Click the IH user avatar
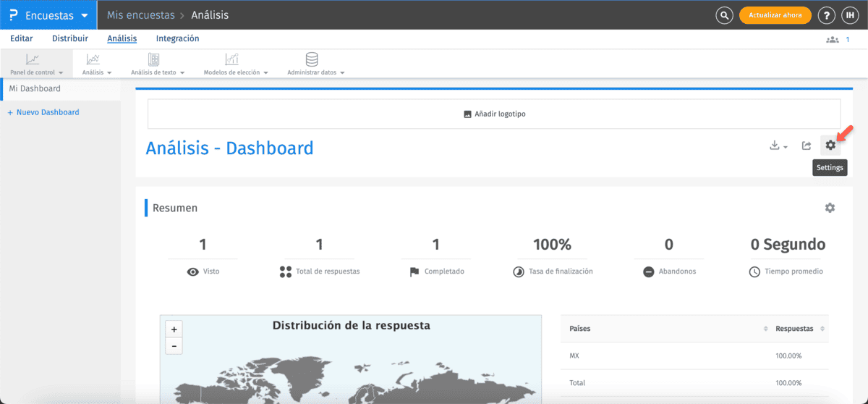The width and height of the screenshot is (868, 404). 850,15
